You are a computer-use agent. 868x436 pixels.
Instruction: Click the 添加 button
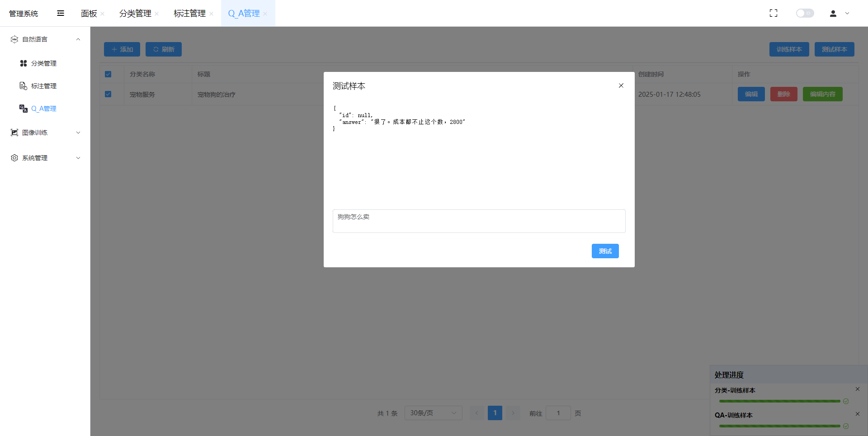tap(122, 49)
